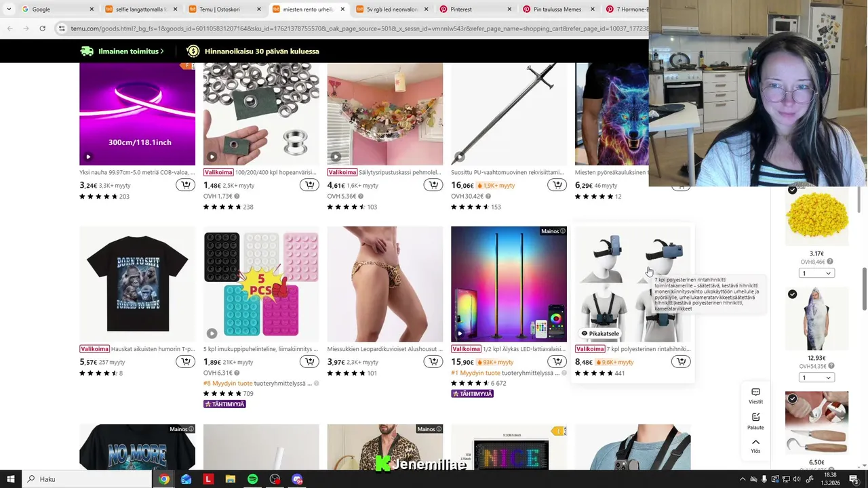Open Palaute feedback icon

[755, 421]
